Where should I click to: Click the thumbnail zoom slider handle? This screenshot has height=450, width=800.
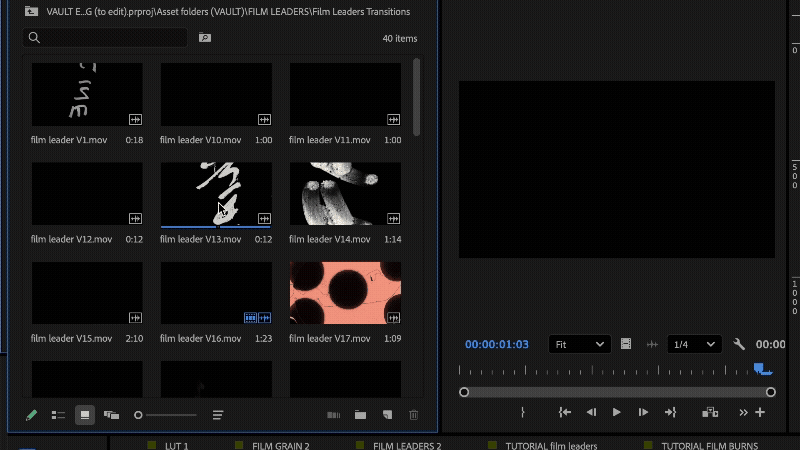click(x=138, y=415)
